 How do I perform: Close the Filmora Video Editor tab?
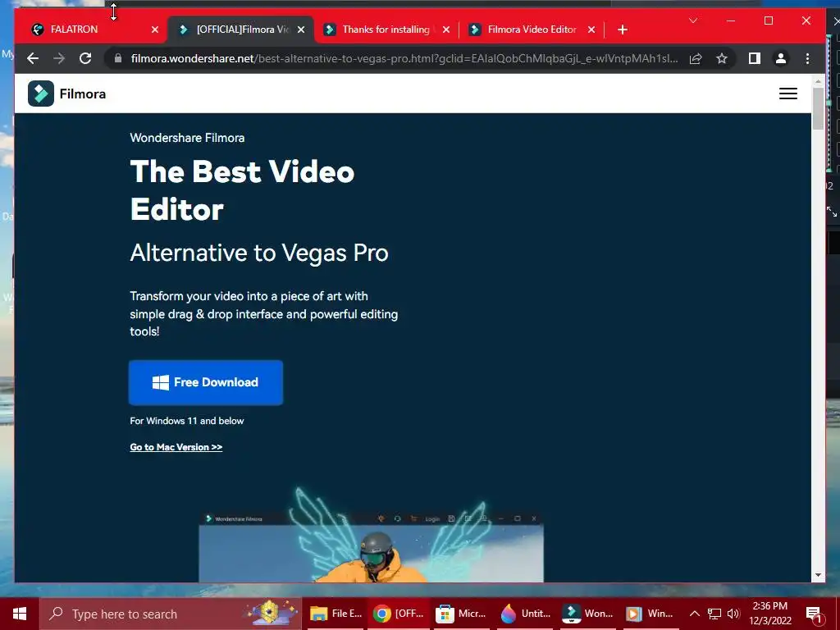(x=591, y=30)
